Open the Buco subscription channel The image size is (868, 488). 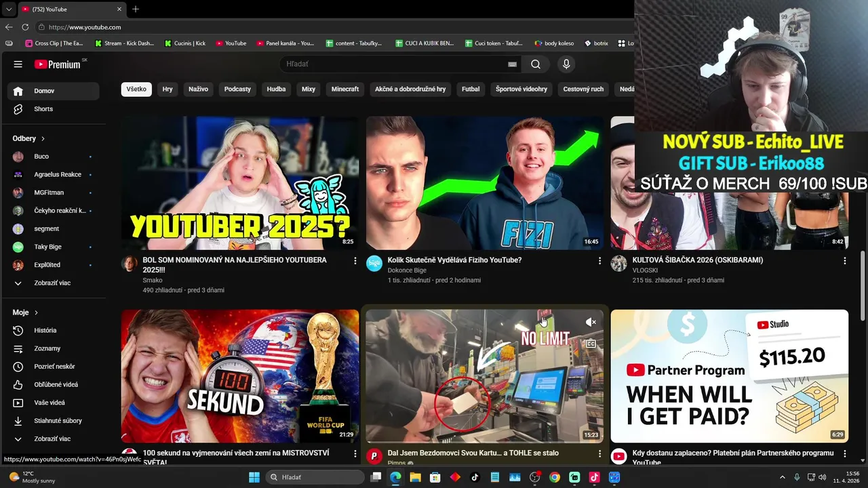pyautogui.click(x=54, y=157)
